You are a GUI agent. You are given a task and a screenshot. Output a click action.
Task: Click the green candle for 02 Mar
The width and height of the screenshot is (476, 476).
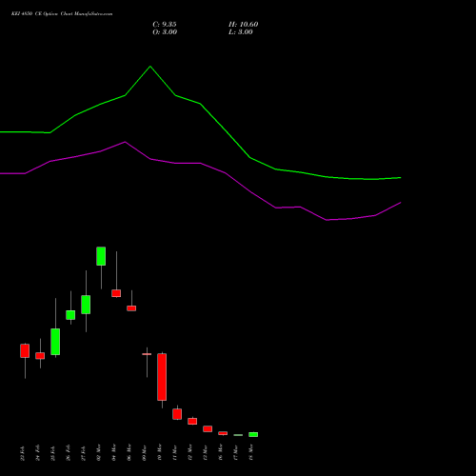101,256
